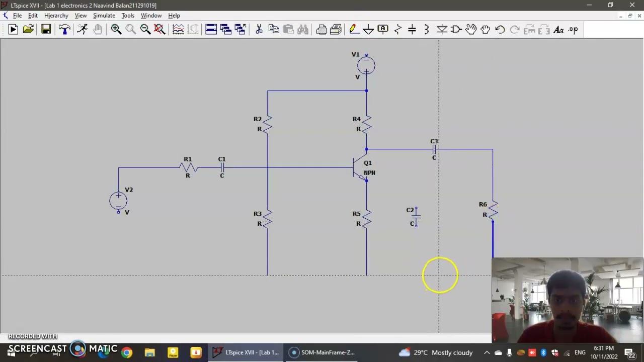The image size is (644, 362).
Task: Select the SPICE directive .op tool
Action: 573,30
